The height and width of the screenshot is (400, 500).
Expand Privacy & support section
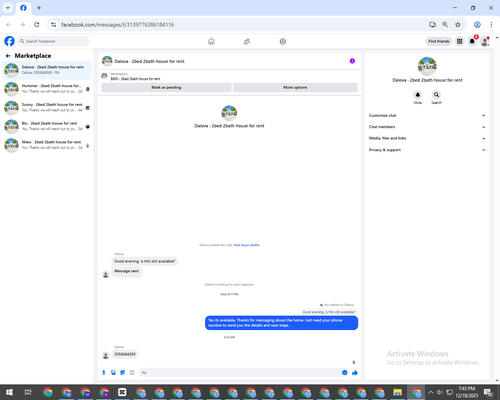(x=427, y=150)
